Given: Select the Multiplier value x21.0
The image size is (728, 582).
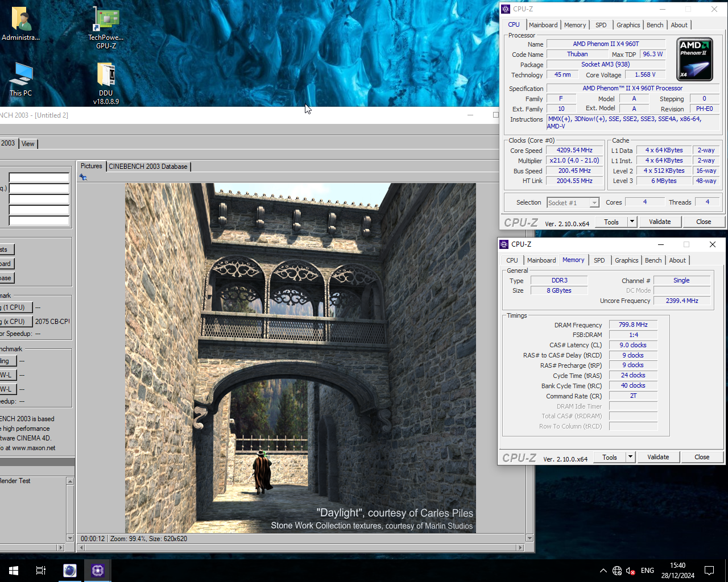Looking at the screenshot, I should pyautogui.click(x=574, y=161).
